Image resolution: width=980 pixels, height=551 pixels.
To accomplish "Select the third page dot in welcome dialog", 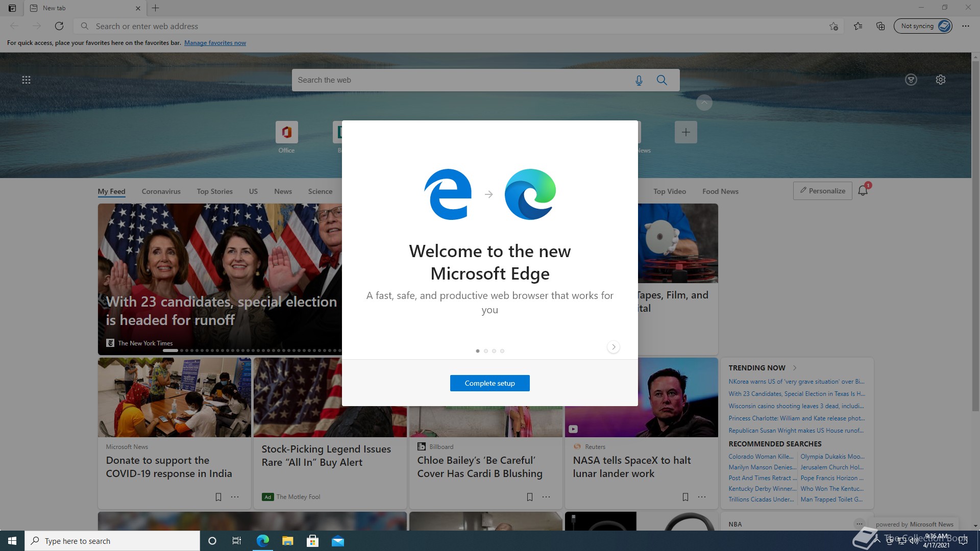I will pyautogui.click(x=494, y=351).
